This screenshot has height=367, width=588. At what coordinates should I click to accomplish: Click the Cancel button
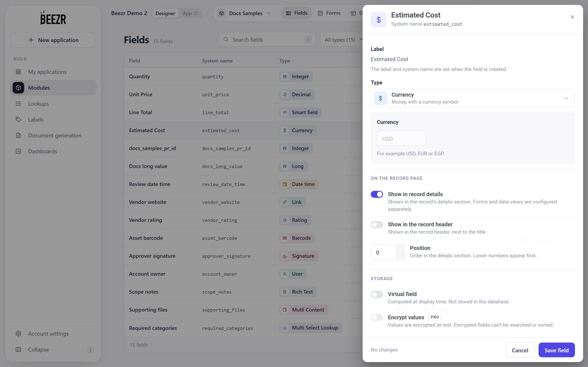[520, 350]
